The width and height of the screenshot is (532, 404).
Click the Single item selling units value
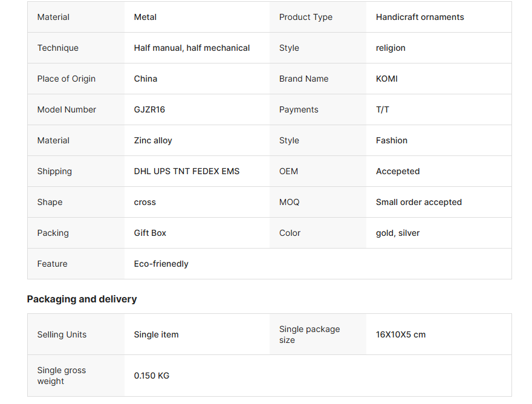[x=156, y=334]
